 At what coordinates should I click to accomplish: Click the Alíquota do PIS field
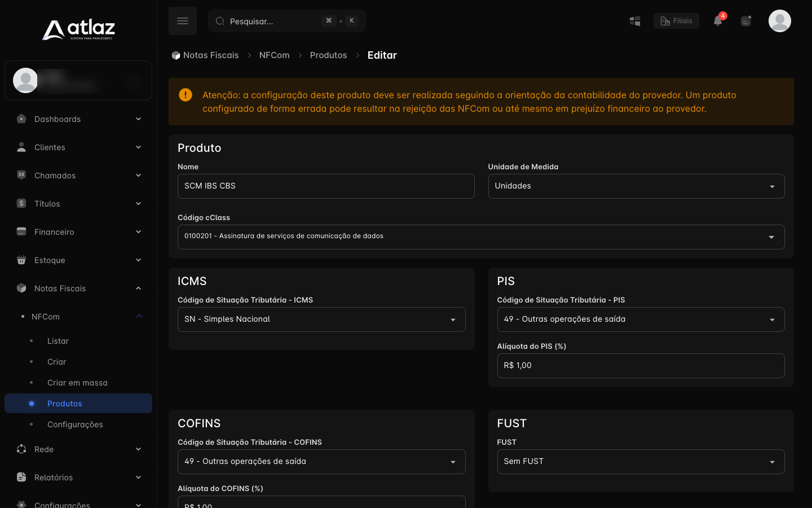pos(641,366)
